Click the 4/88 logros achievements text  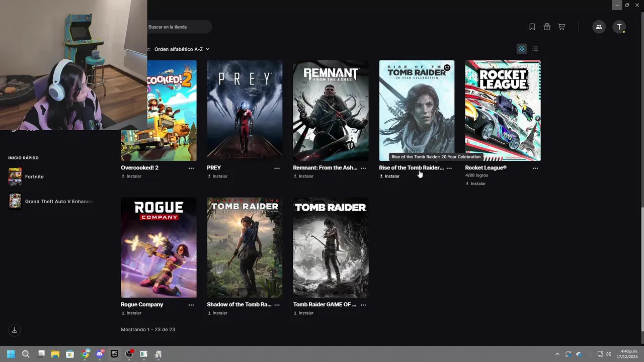[476, 175]
